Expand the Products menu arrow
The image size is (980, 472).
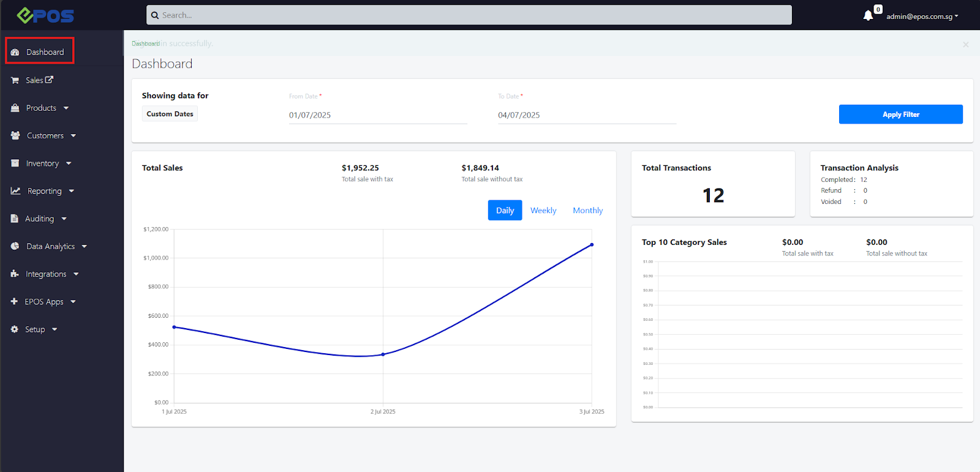pyautogui.click(x=66, y=108)
